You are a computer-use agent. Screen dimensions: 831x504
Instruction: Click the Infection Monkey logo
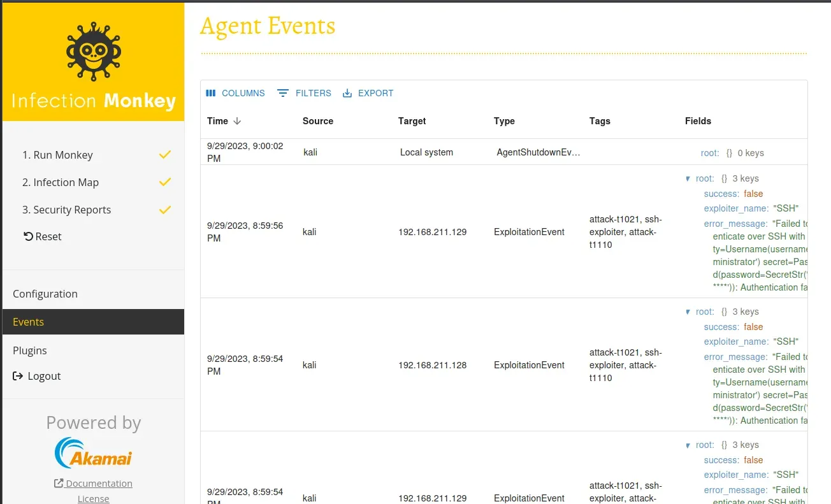93,51
